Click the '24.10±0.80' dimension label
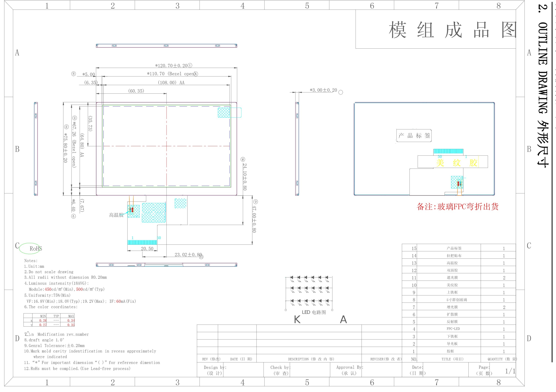Image resolution: width=556 pixels, height=392 pixels. click(x=245, y=177)
